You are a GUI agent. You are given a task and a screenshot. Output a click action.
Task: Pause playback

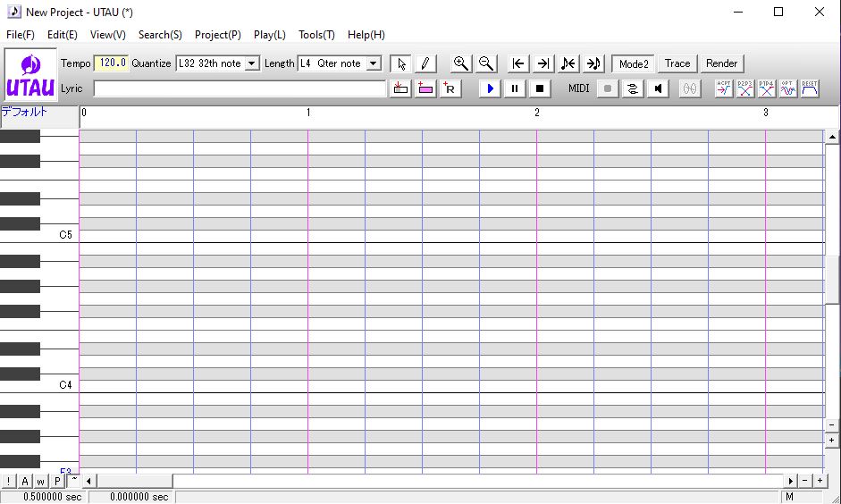[x=515, y=88]
